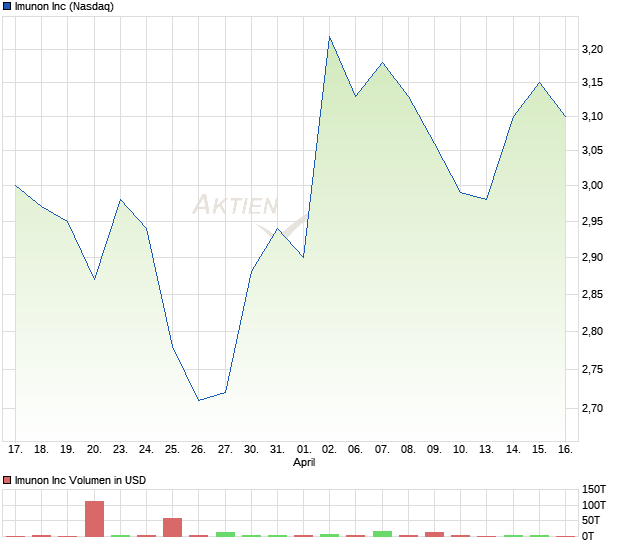The image size is (620, 546).
Task: Click the '07.' date label
Action: click(x=382, y=450)
